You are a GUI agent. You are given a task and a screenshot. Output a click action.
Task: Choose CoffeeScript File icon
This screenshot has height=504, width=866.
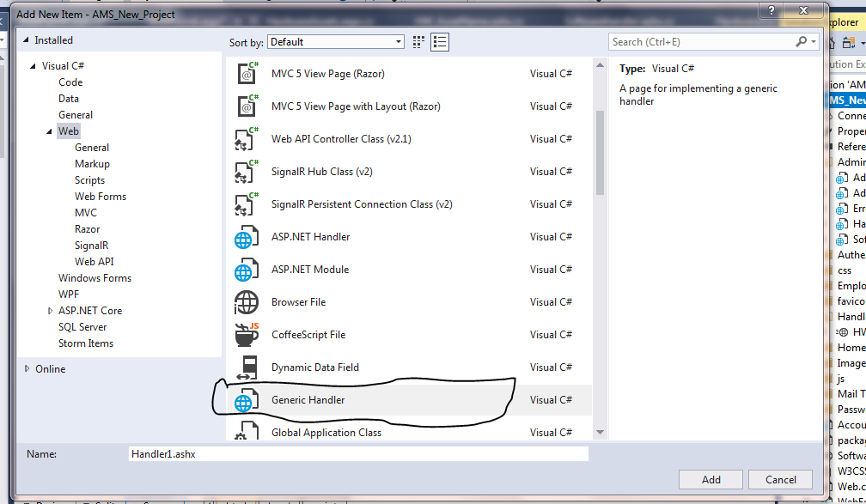pyautogui.click(x=247, y=335)
